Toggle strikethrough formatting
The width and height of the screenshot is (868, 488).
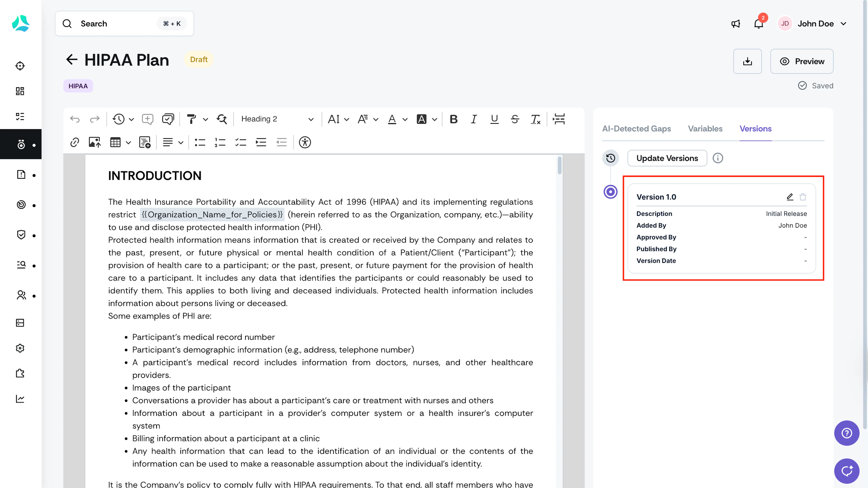click(515, 119)
